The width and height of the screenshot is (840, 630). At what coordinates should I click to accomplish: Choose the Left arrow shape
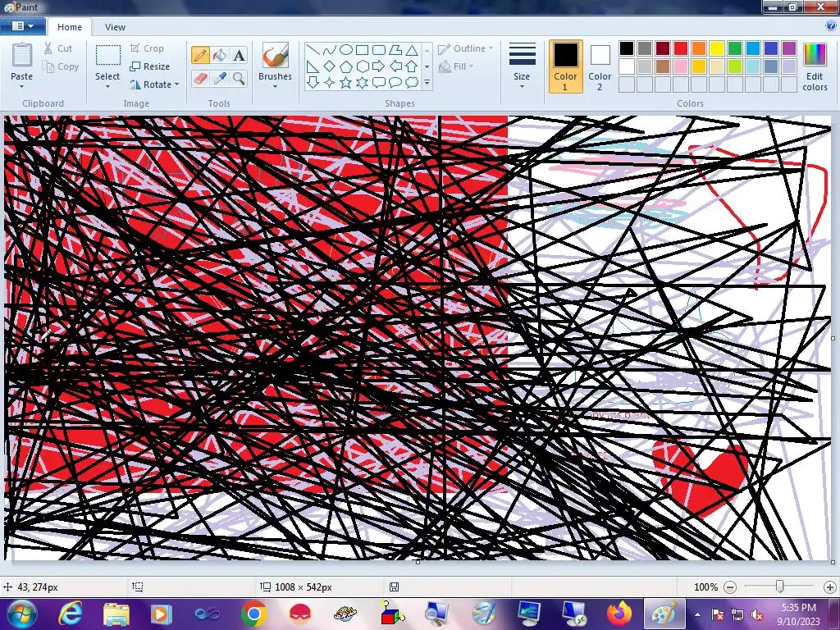395,66
